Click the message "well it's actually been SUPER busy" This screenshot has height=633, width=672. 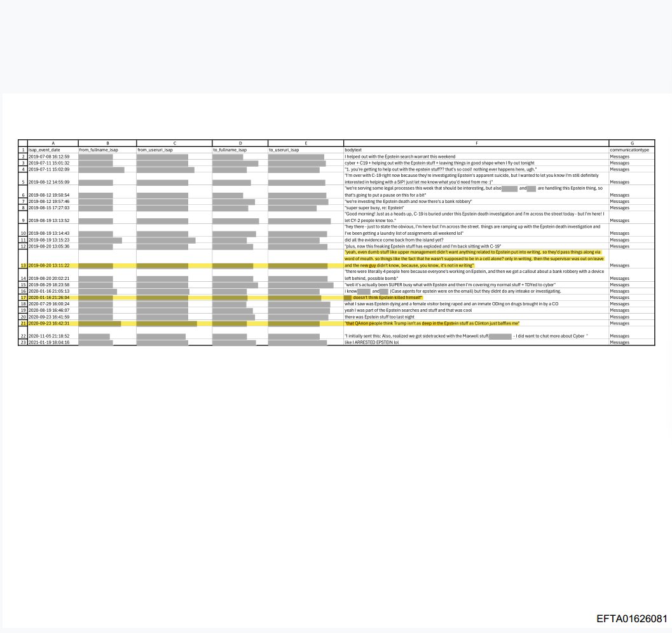point(476,285)
